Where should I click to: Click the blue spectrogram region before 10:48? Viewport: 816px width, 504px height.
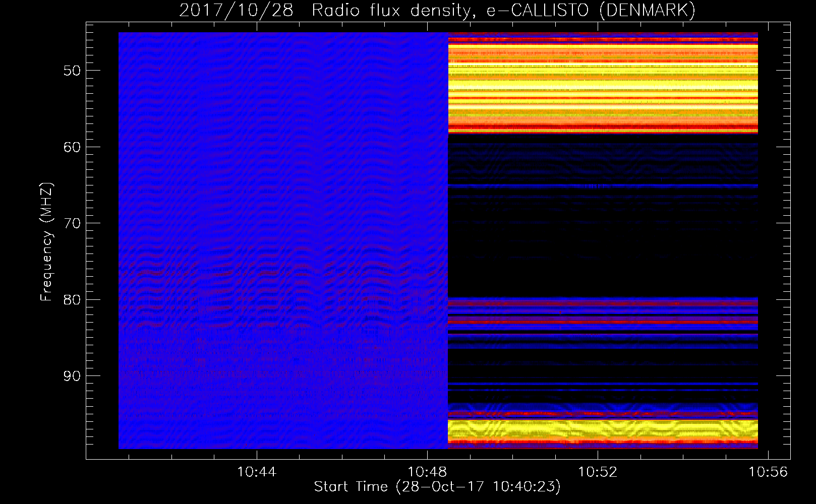coord(283,240)
